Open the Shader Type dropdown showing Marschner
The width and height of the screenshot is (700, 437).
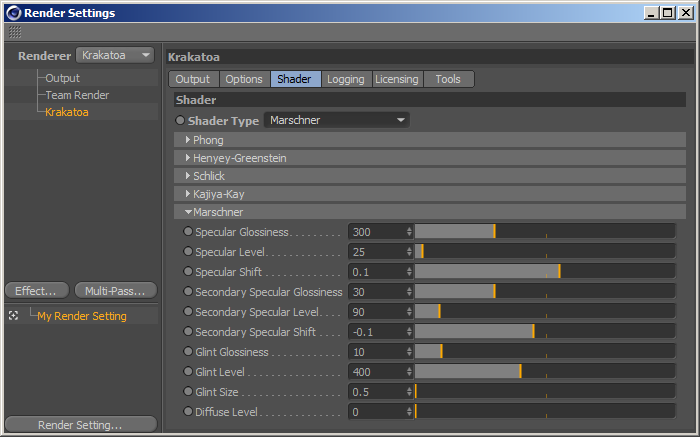coord(337,120)
